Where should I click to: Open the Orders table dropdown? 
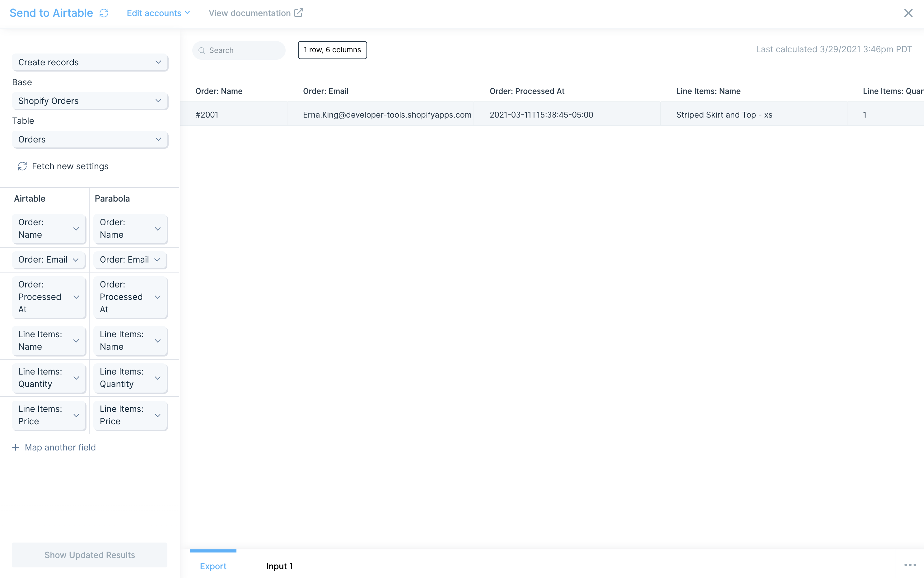click(90, 140)
